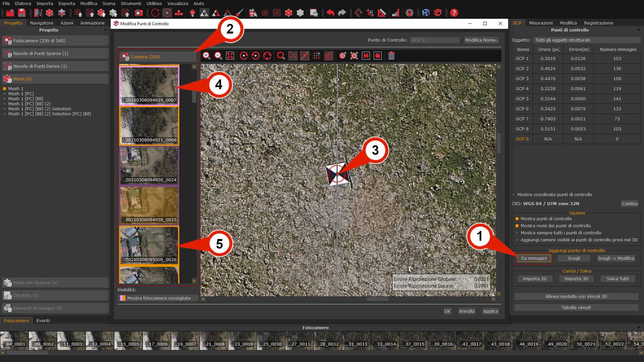Rotate image clockwise icon
Image resolution: width=644 pixels, height=362 pixels.
click(x=244, y=56)
